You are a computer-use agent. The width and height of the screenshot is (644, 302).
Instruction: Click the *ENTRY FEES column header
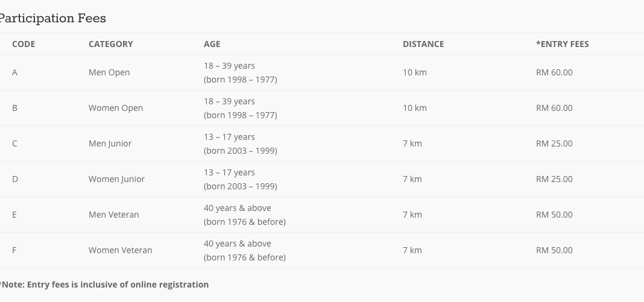pos(563,44)
